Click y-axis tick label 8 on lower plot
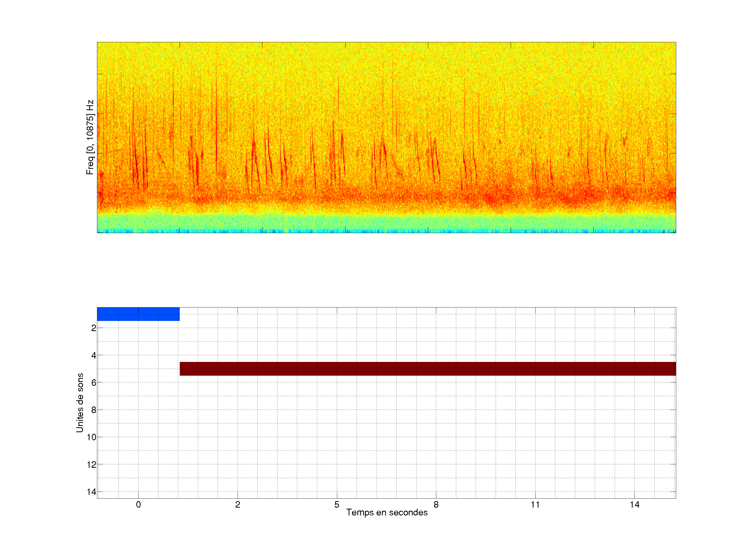The image size is (747, 560). click(94, 410)
